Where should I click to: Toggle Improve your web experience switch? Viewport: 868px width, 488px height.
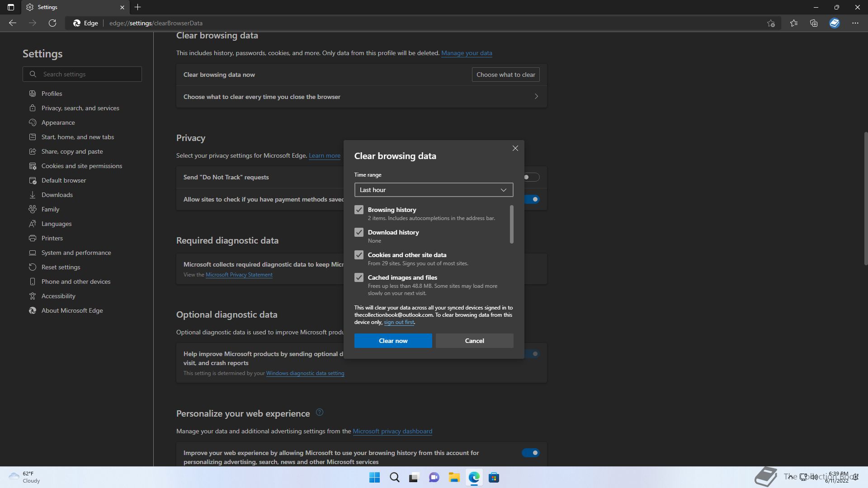click(531, 453)
